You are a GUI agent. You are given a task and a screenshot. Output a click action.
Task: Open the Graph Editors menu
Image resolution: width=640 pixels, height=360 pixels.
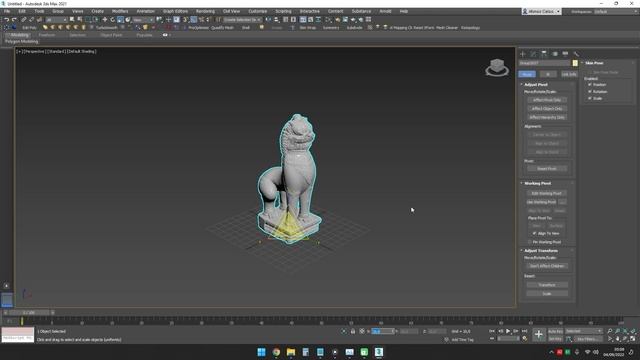(176, 11)
